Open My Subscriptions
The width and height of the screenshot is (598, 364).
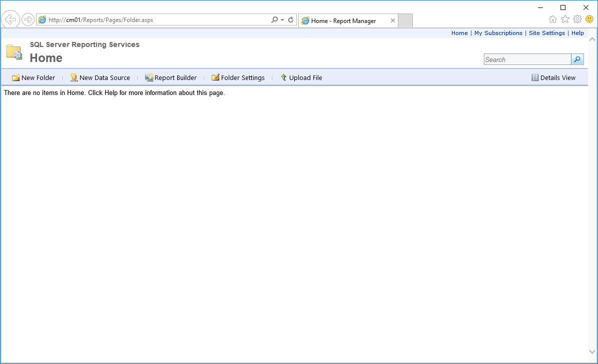pos(498,33)
